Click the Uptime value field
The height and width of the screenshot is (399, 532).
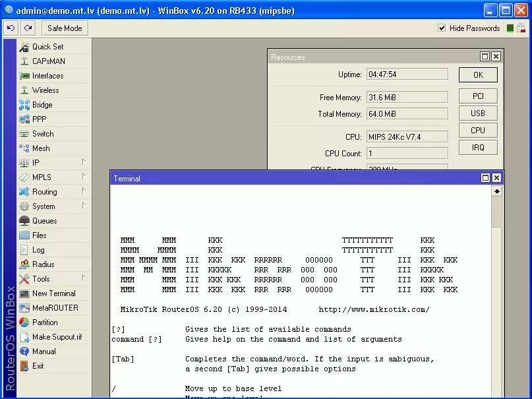pos(407,75)
